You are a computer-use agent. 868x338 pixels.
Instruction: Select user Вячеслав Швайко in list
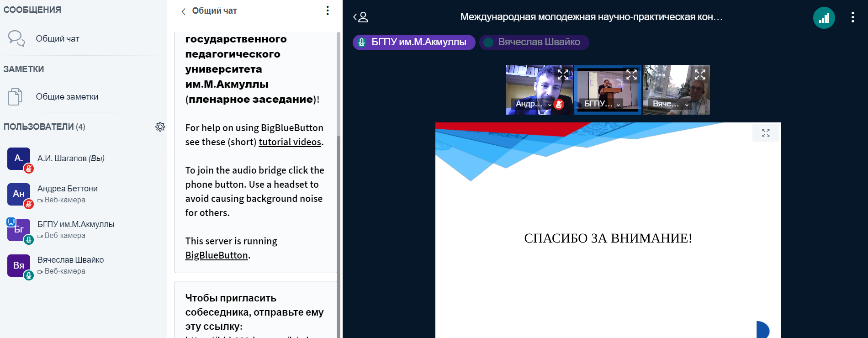70,260
